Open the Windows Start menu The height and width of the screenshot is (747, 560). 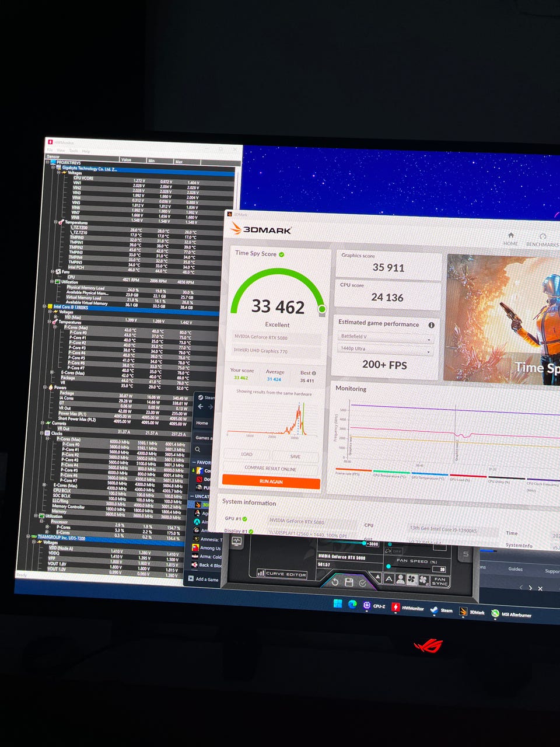click(x=338, y=603)
